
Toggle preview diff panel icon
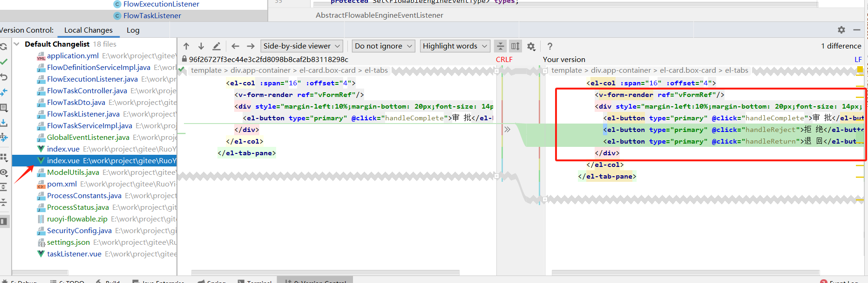(3, 221)
